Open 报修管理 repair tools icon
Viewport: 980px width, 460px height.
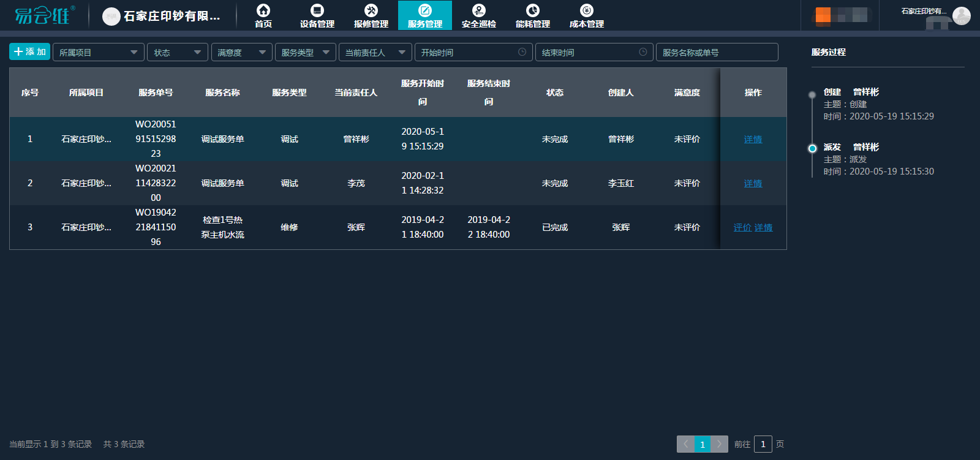point(371,10)
